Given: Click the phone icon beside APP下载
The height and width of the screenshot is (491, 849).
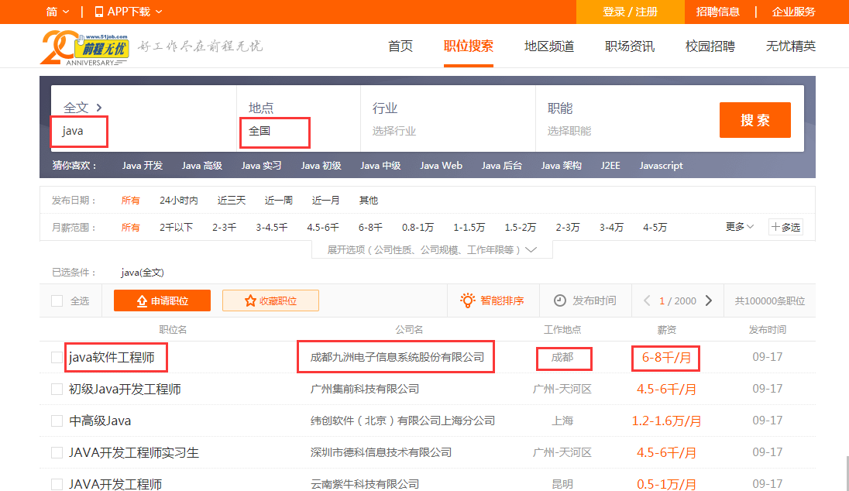Looking at the screenshot, I should [99, 11].
